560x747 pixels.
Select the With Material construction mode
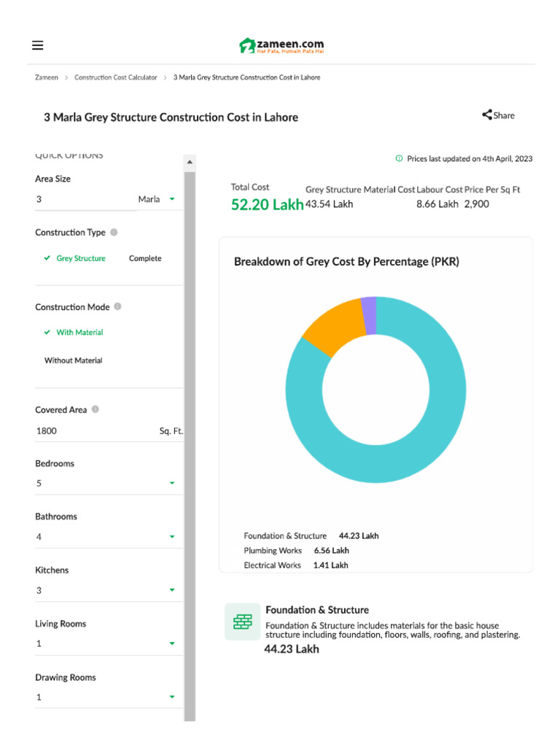79,333
